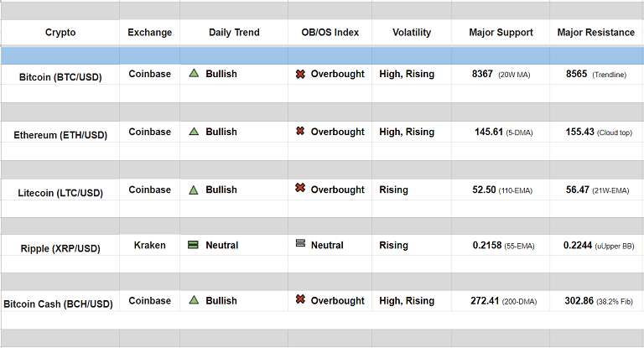Select the Crypto column header
This screenshot has height=348, width=644.
tap(60, 33)
